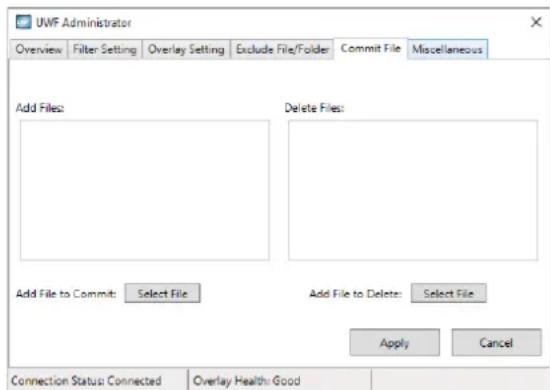Click the Add Files: label
This screenshot has width=550, height=390.
click(x=40, y=108)
